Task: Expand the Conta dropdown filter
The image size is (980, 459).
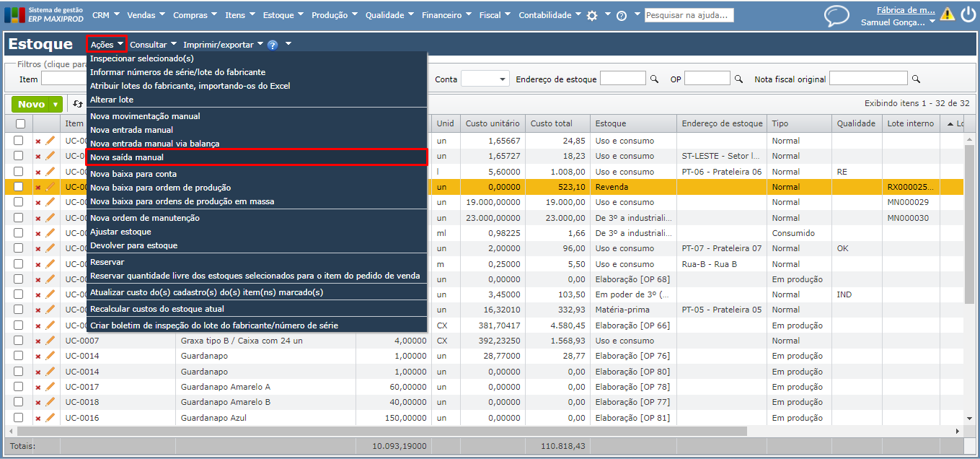Action: coord(500,79)
